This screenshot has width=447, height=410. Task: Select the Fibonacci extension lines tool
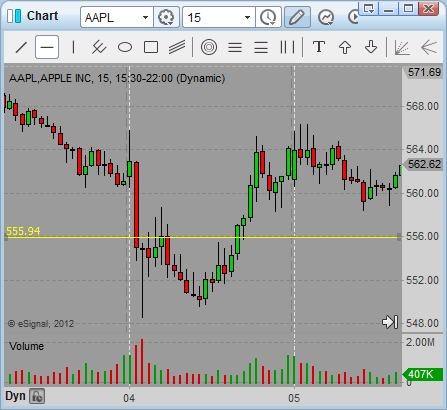pyautogui.click(x=261, y=47)
